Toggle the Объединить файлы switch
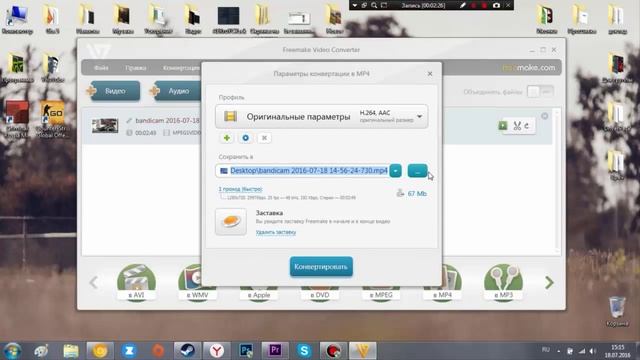640x360 pixels. coord(540,91)
